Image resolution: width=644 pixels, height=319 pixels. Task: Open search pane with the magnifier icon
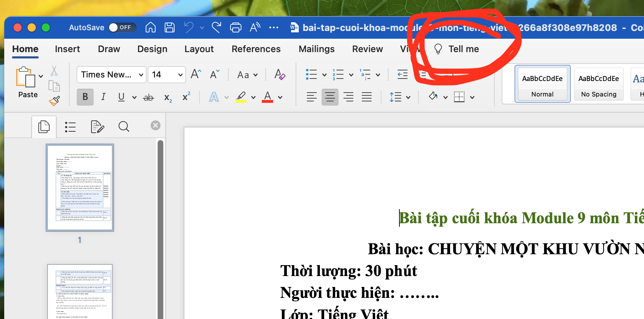tap(124, 126)
